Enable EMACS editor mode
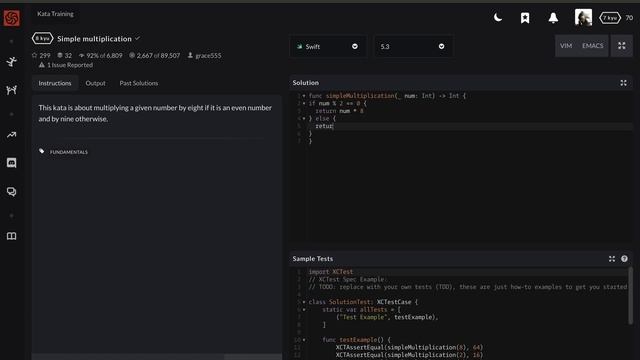This screenshot has width=640, height=360. click(x=592, y=46)
